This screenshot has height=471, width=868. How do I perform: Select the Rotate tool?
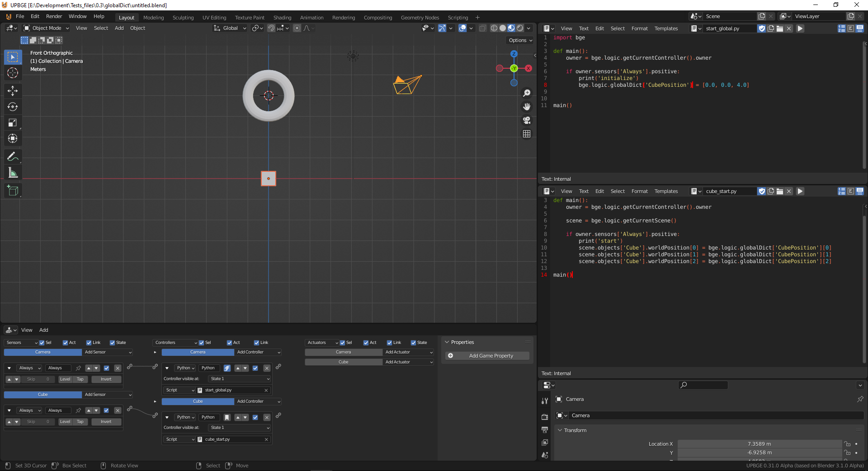[x=13, y=107]
